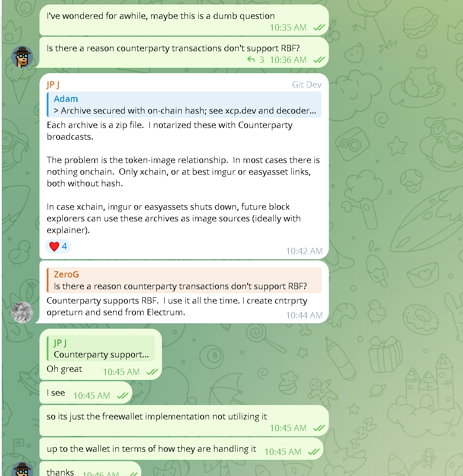The width and height of the screenshot is (463, 476).
Task: Click the 'Git Dev' admin tag
Action: (x=306, y=85)
